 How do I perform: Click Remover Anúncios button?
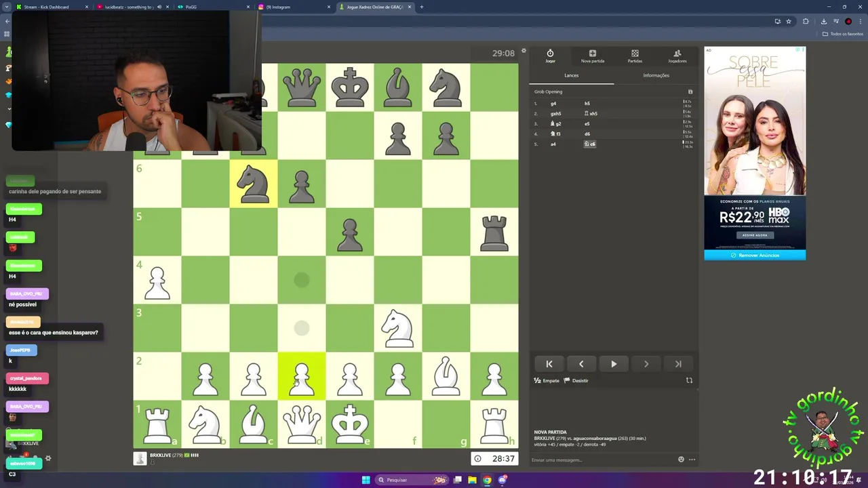click(x=755, y=256)
